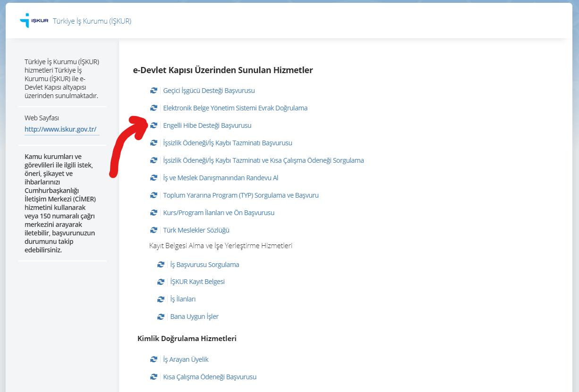Click the icon beside Türk Meslekler Sözlüğü
Image resolution: width=579 pixels, height=392 pixels.
click(x=153, y=230)
